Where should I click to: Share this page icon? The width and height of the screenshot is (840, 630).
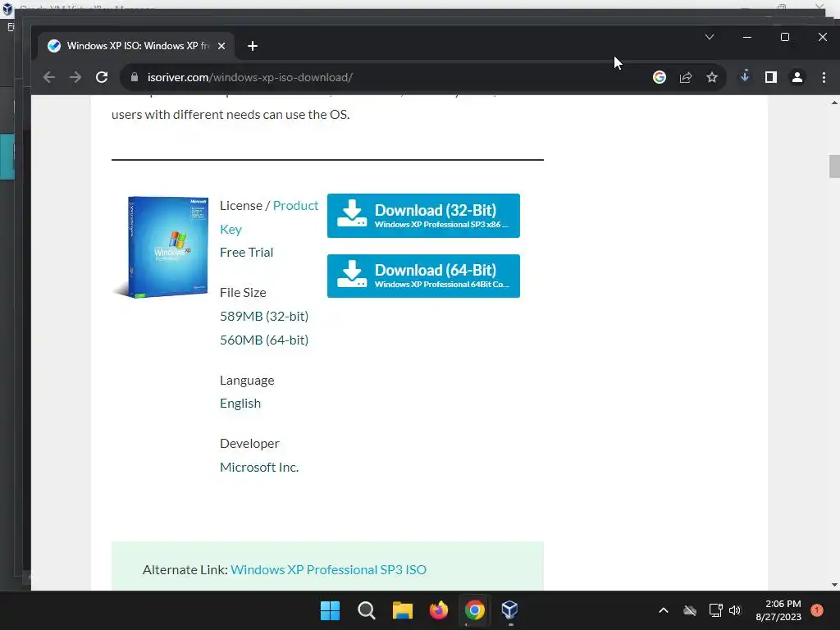tap(686, 77)
